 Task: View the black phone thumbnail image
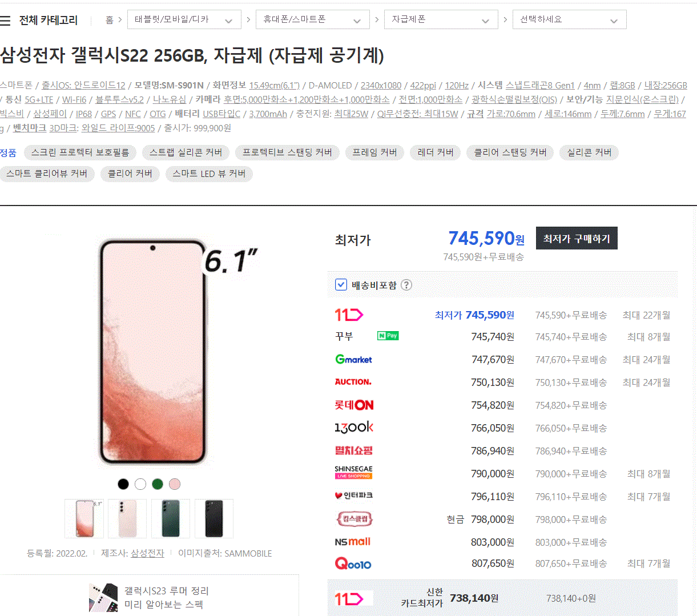[x=214, y=518]
